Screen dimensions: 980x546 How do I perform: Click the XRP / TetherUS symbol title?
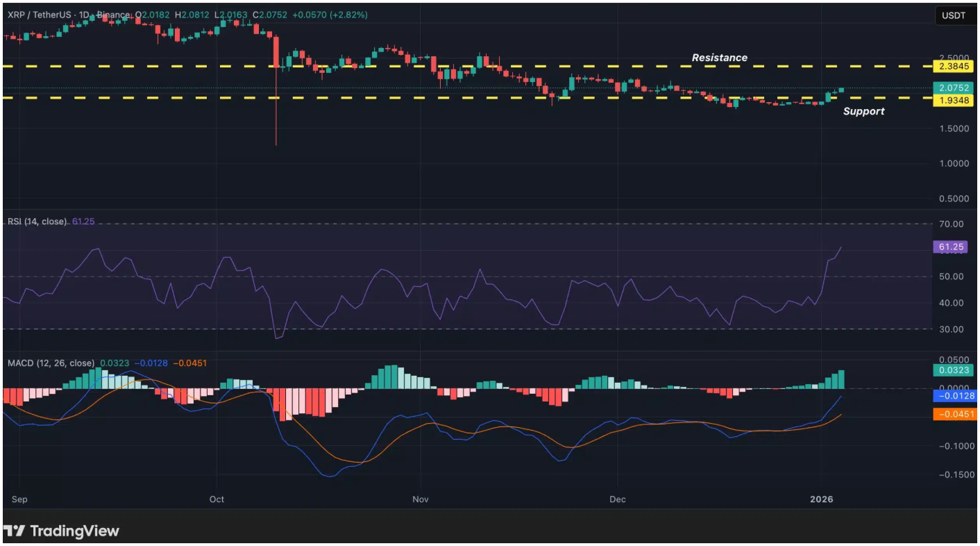pos(38,15)
